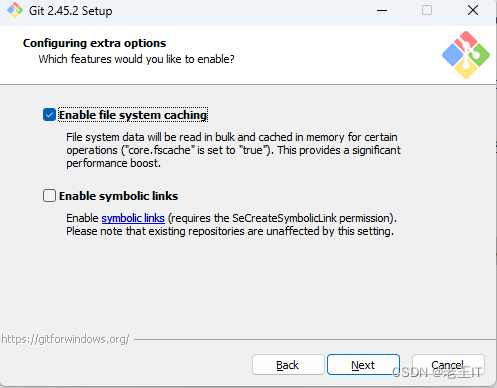Screen dimensions: 497x388
Task: Return to previous step with Back
Action: pos(288,365)
